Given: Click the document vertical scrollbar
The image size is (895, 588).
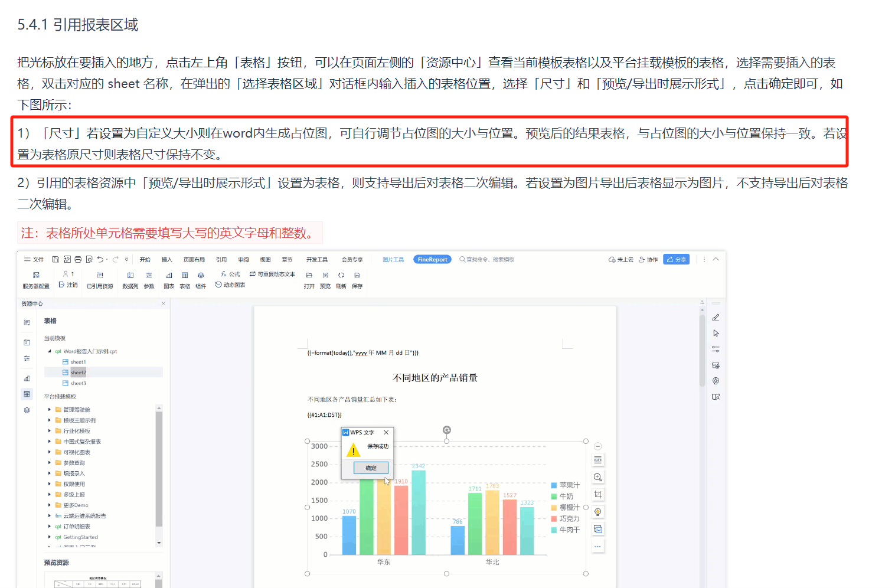Looking at the screenshot, I should click(x=702, y=351).
